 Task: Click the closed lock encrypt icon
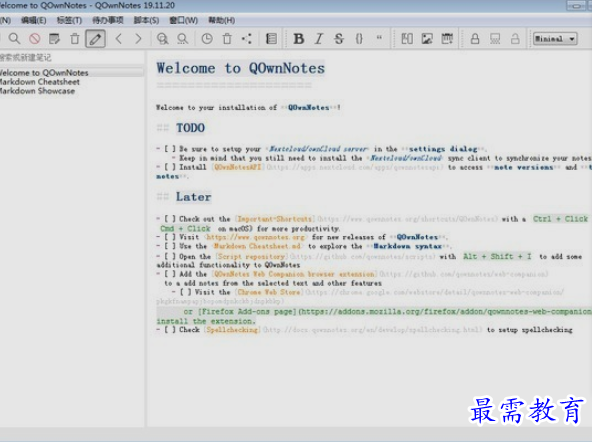(475, 39)
